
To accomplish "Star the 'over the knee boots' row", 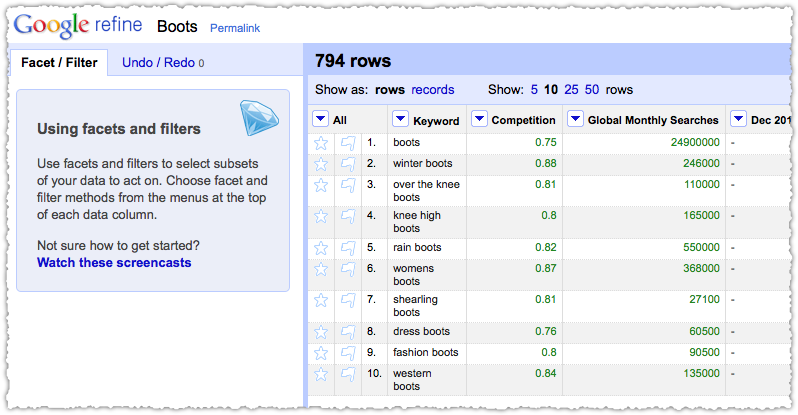I will pos(321,185).
